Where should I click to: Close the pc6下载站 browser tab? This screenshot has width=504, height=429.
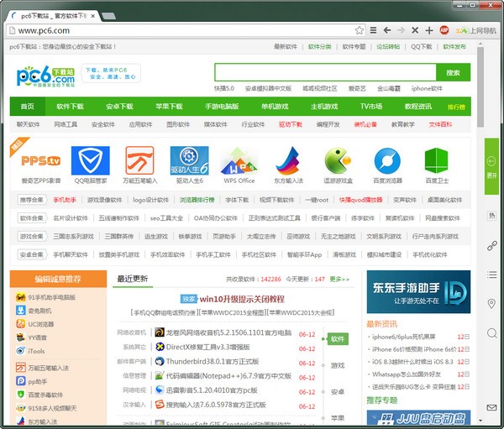click(x=93, y=16)
